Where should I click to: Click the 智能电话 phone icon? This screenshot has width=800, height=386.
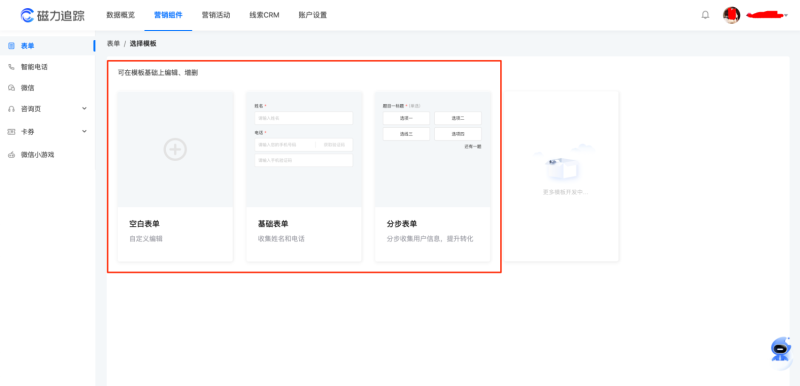coord(11,67)
